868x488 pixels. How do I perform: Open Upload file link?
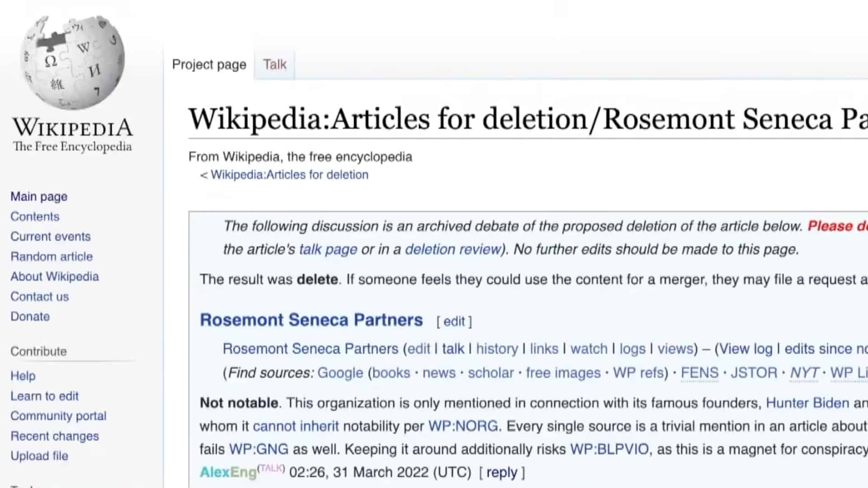click(x=39, y=456)
